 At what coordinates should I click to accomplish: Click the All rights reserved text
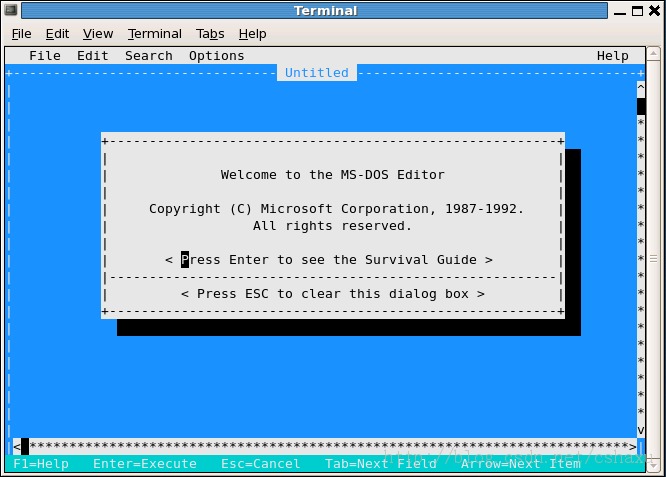click(x=333, y=226)
